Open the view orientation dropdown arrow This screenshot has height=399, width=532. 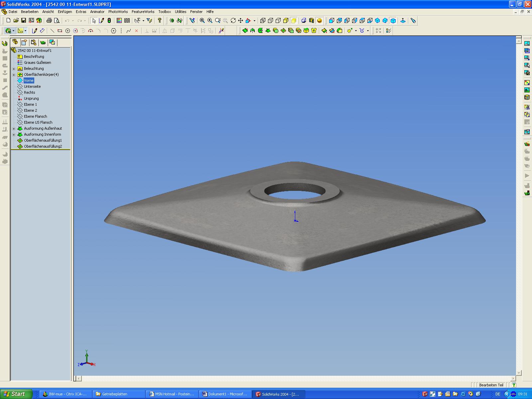tap(254, 21)
